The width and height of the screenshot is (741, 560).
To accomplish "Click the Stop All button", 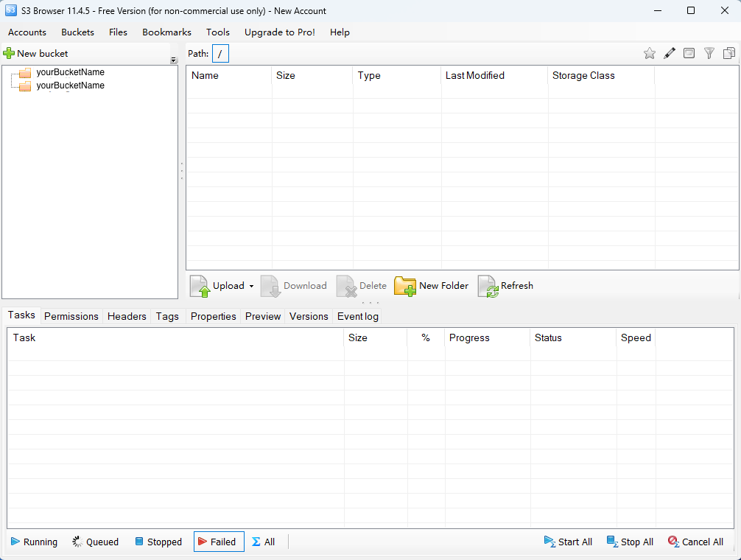I will 630,542.
